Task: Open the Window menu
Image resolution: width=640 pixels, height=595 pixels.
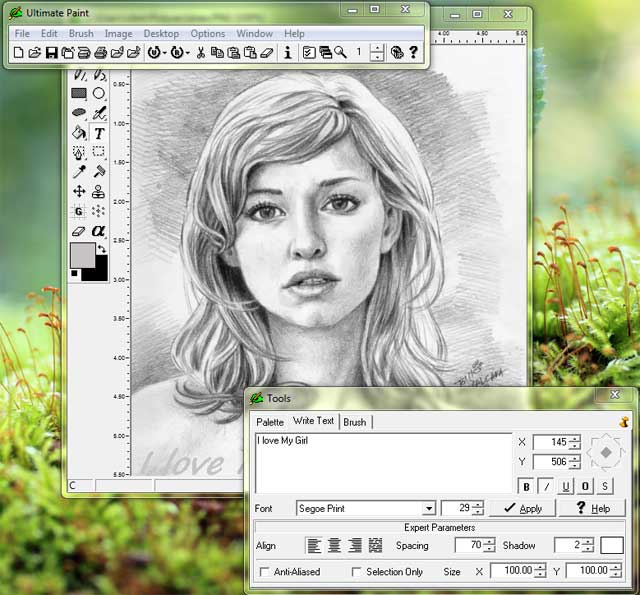Action: [x=255, y=33]
